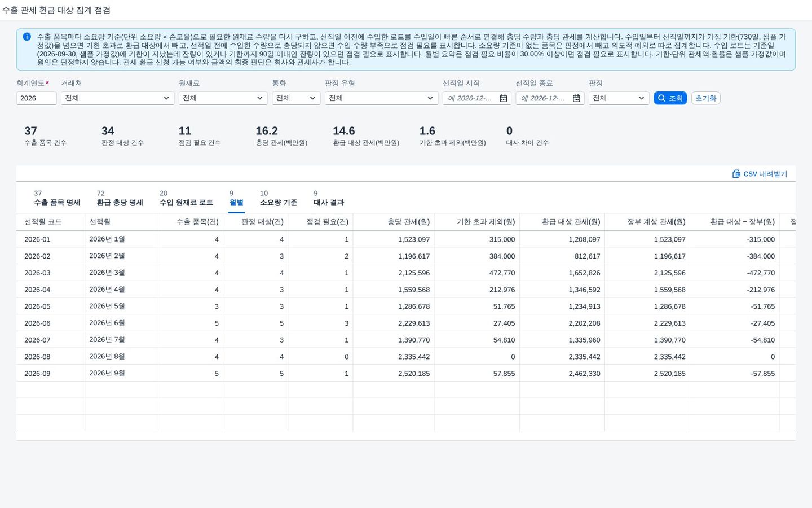Select the 2026-01 row code cell
Screen dimensions: 812x508
51,239
